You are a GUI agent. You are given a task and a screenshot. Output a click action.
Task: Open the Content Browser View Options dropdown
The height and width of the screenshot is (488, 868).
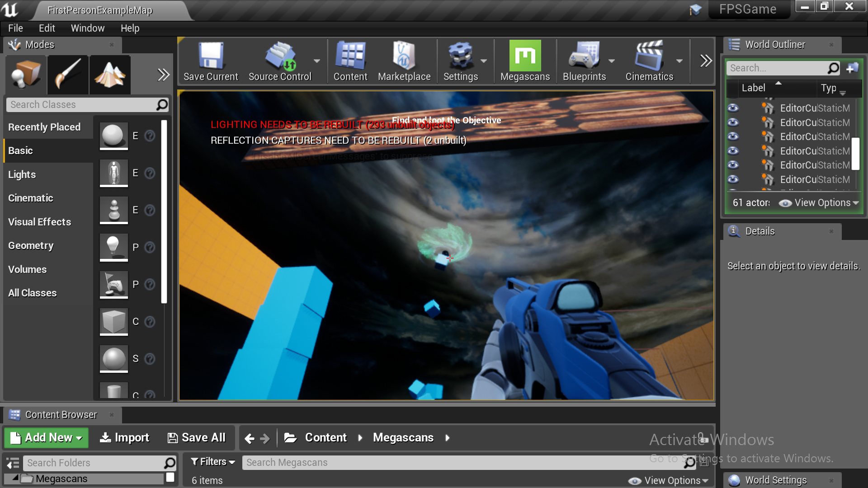[668, 481]
